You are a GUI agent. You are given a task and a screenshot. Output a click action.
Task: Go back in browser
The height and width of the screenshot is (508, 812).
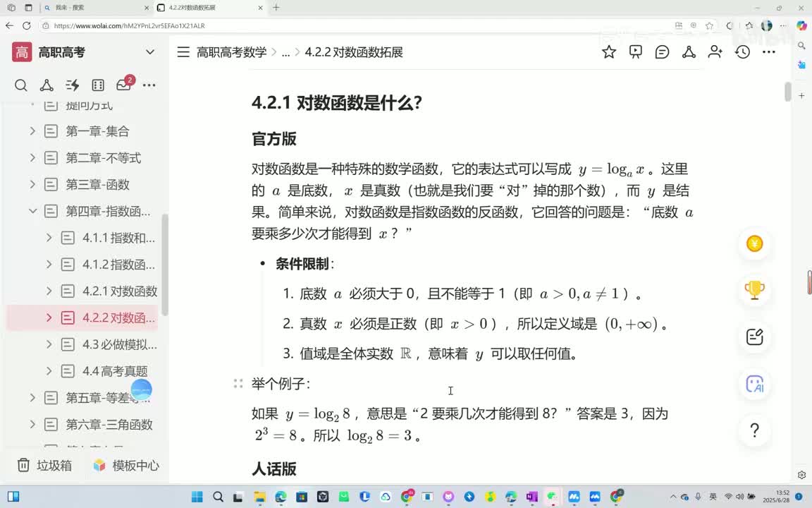coord(9,25)
